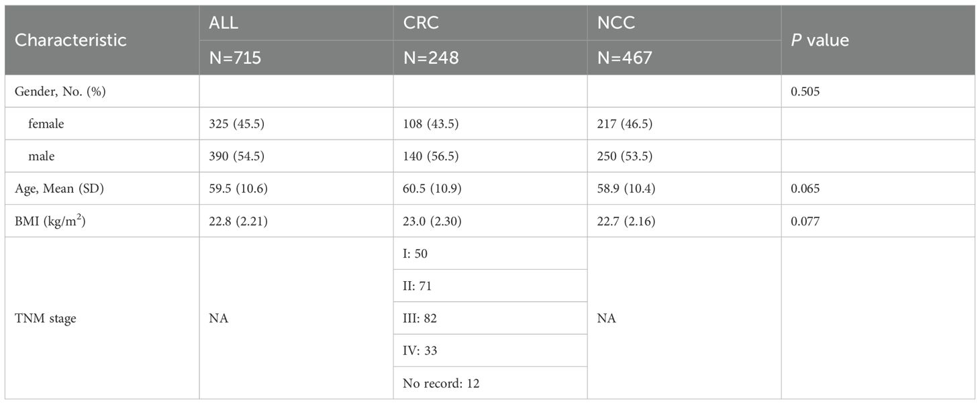Select the 325 (45.5) female ALL cell
The image size is (980, 404).
(x=239, y=124)
